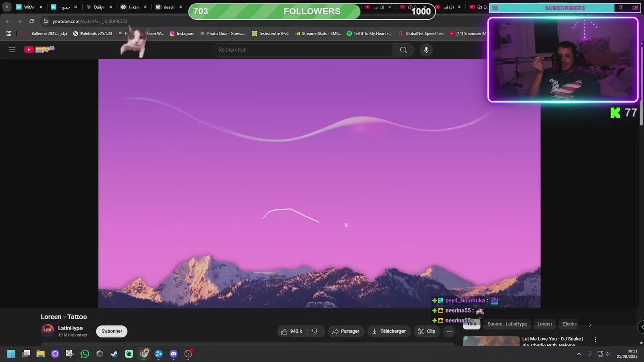Show more filter chips with the right chevron
The height and width of the screenshot is (362, 644).
590,324
